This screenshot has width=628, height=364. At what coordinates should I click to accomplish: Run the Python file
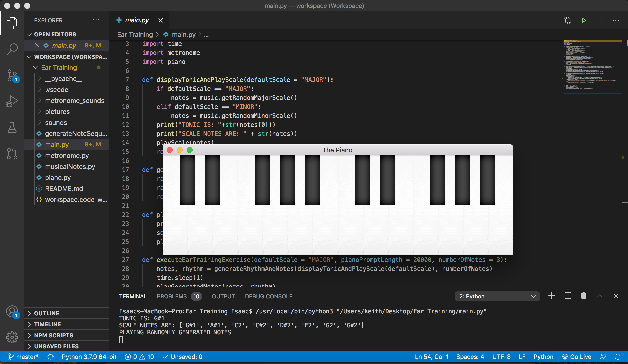(x=583, y=20)
